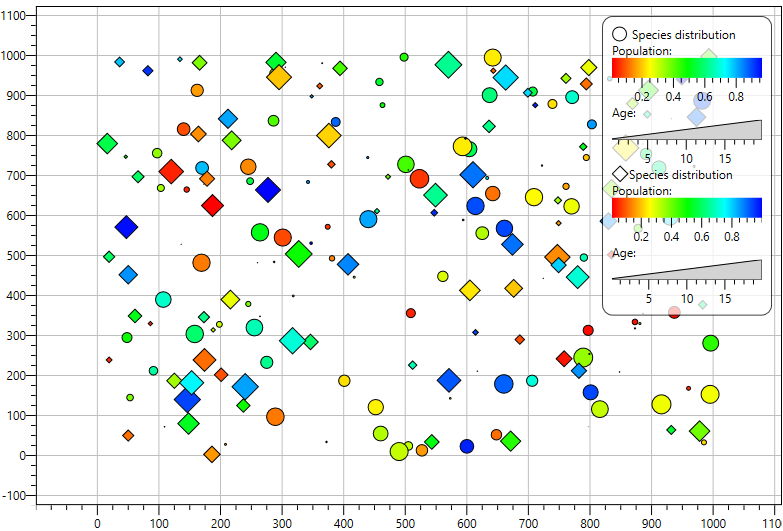Click the circle marker icon in the legend

[619, 34]
